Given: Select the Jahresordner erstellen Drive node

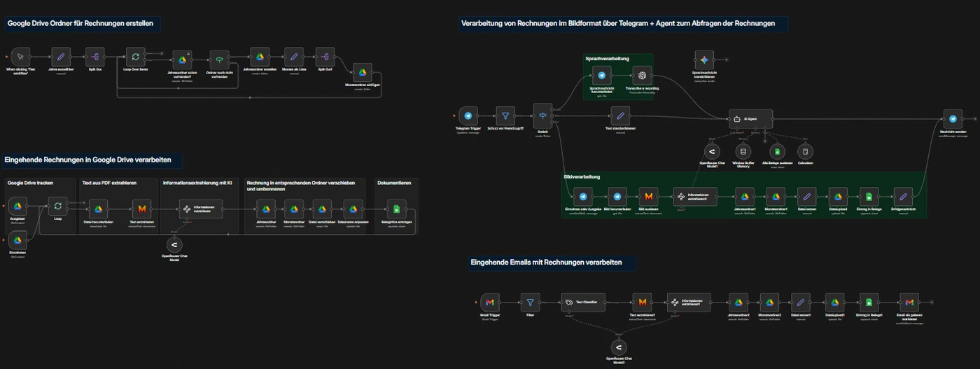Looking at the screenshot, I should coord(259,57).
